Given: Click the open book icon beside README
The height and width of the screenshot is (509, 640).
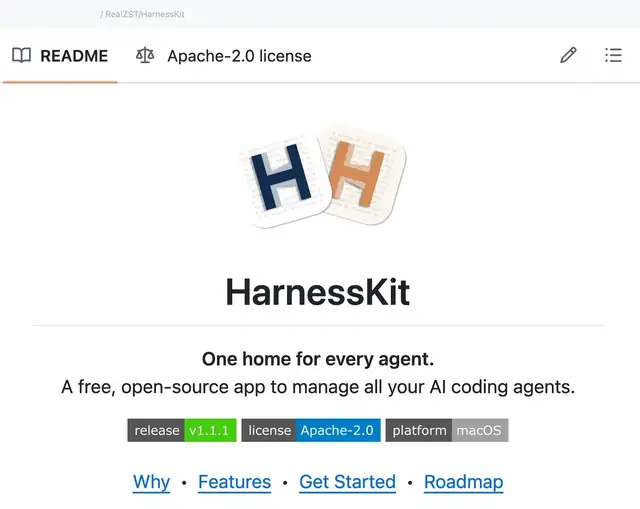Looking at the screenshot, I should (x=21, y=56).
